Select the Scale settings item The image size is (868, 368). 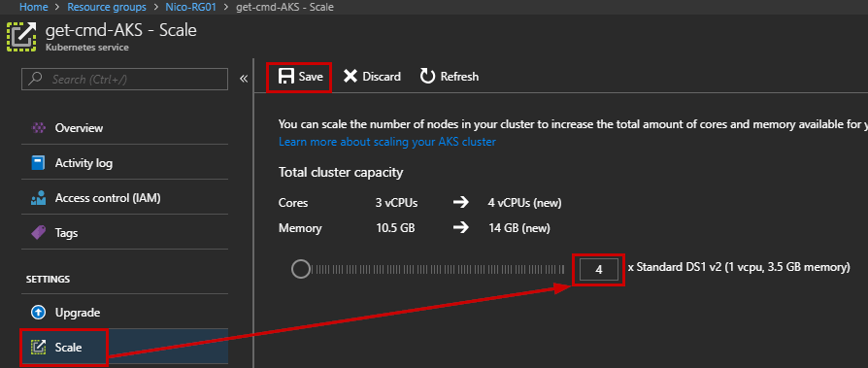(x=124, y=348)
